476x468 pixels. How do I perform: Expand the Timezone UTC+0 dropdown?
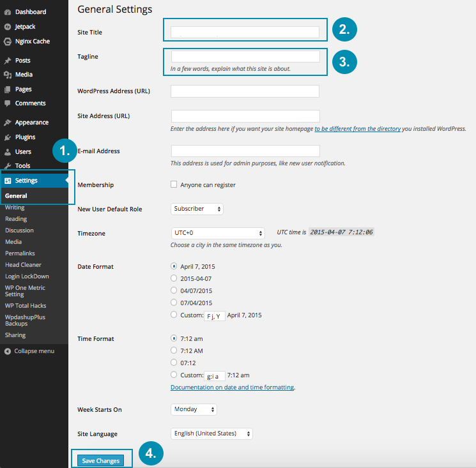click(217, 233)
